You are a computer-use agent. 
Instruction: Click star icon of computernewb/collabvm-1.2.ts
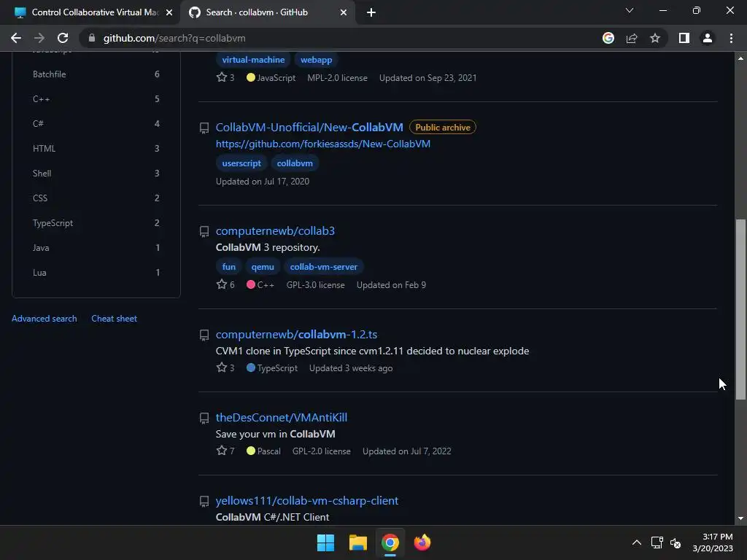click(x=222, y=367)
